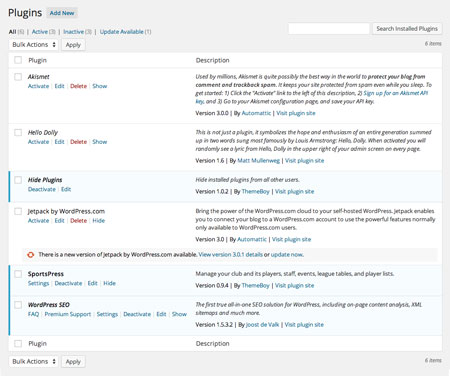
Task: Open the bottom Bulk Actions dropdown
Action: 34,361
